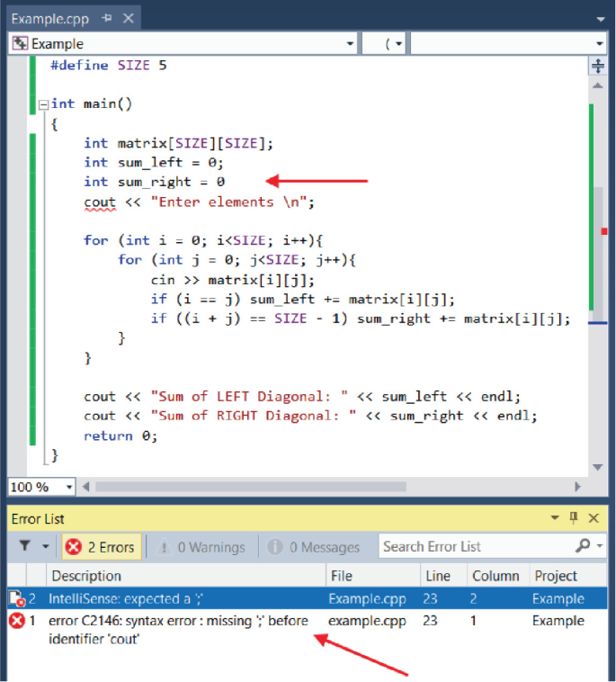Toggle the 0 Messages filter
The height and width of the screenshot is (682, 616).
(x=314, y=547)
